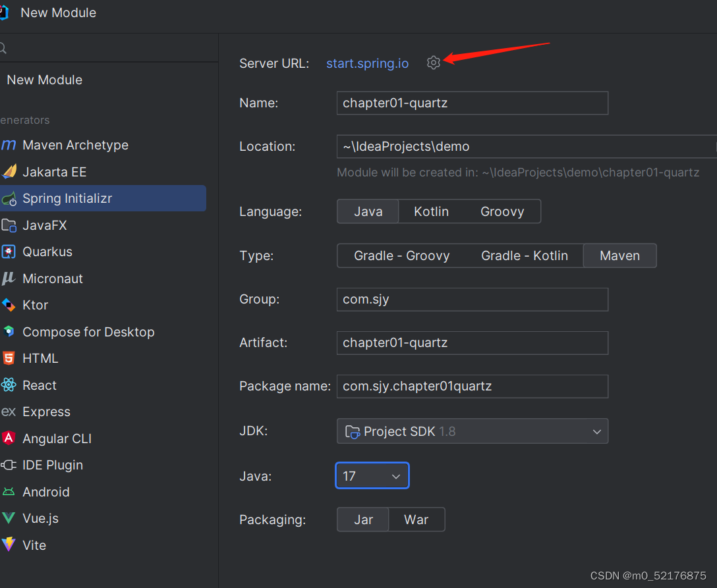Select Express generator
The width and height of the screenshot is (717, 588).
click(x=103, y=412)
